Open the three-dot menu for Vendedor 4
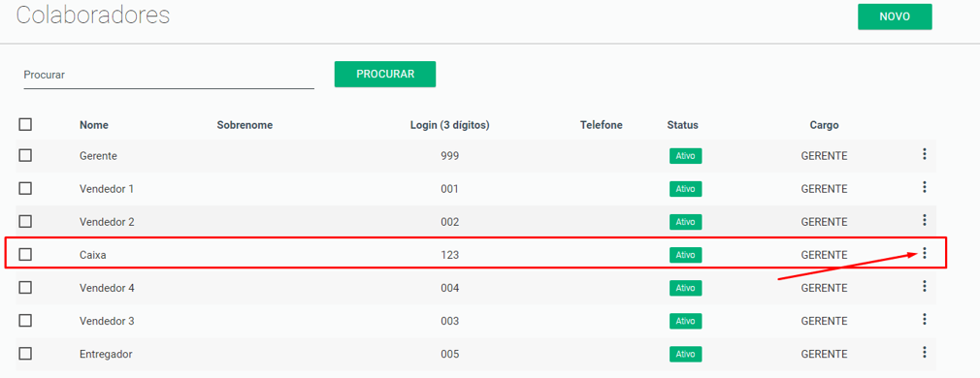Screen dimensions: 980x378 click(x=925, y=286)
